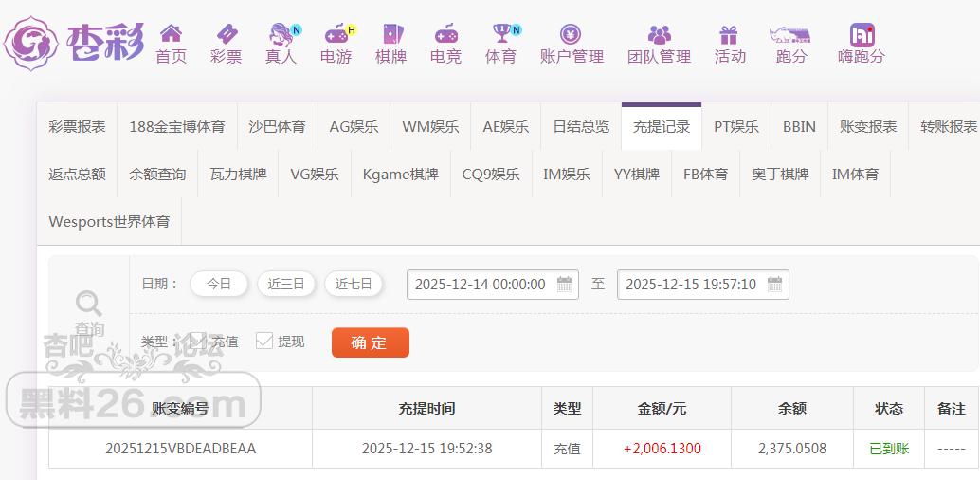
Task: Open the 彩票 lottery ticket icon
Action: (226, 34)
